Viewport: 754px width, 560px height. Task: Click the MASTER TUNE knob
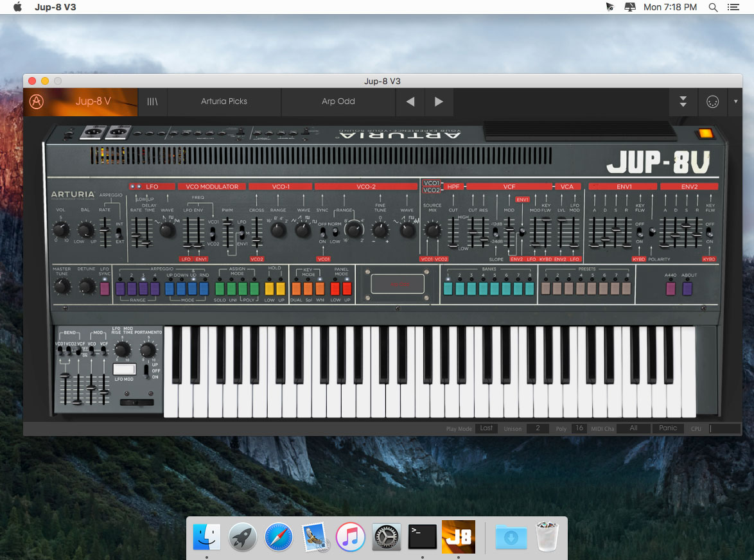(62, 287)
